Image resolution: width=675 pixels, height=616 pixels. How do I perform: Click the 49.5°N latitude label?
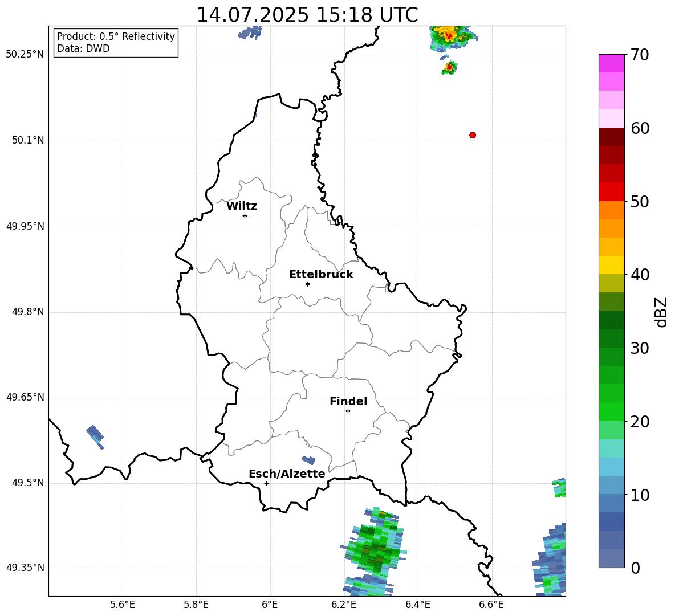[28, 483]
